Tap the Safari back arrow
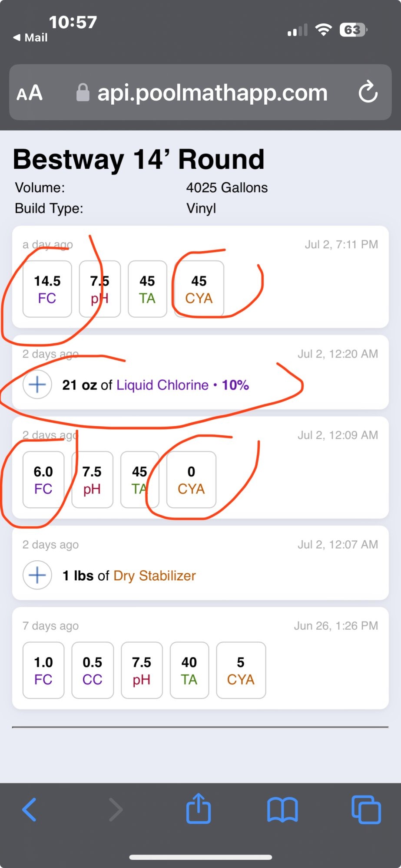The height and width of the screenshot is (868, 401). click(29, 809)
